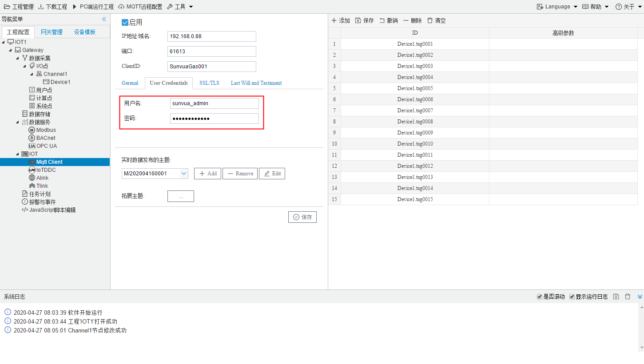The width and height of the screenshot is (644, 364).
Task: Collapse the navigation menu with double chevron
Action: point(104,19)
